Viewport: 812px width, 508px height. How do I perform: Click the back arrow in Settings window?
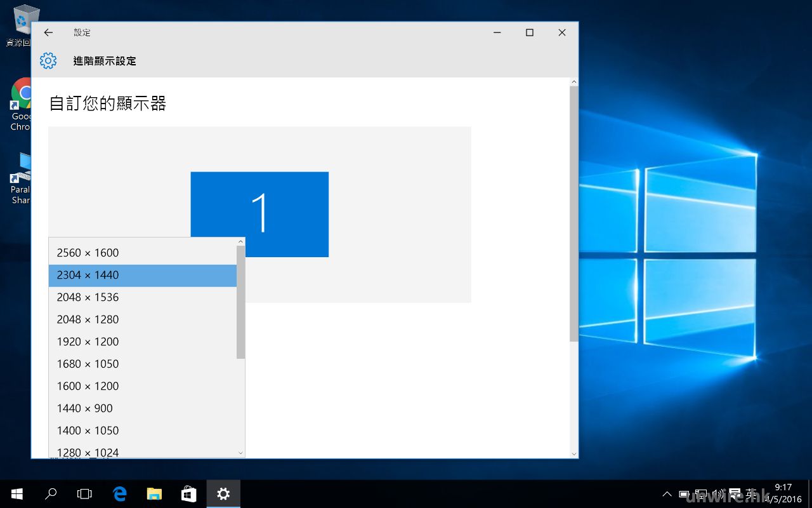48,32
